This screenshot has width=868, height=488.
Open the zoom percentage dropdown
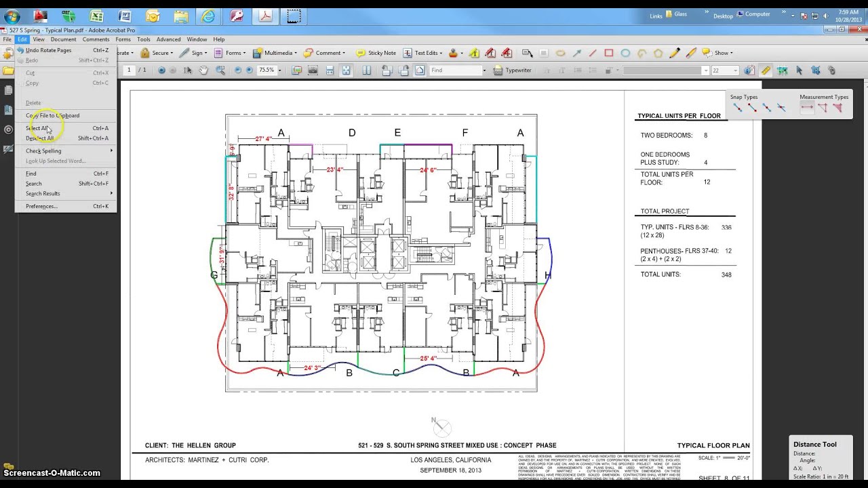coord(279,70)
